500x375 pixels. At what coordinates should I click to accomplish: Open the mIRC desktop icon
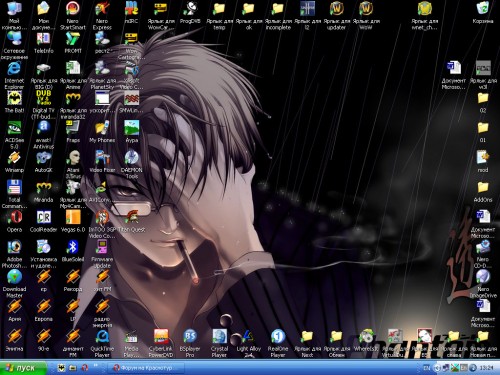131,9
